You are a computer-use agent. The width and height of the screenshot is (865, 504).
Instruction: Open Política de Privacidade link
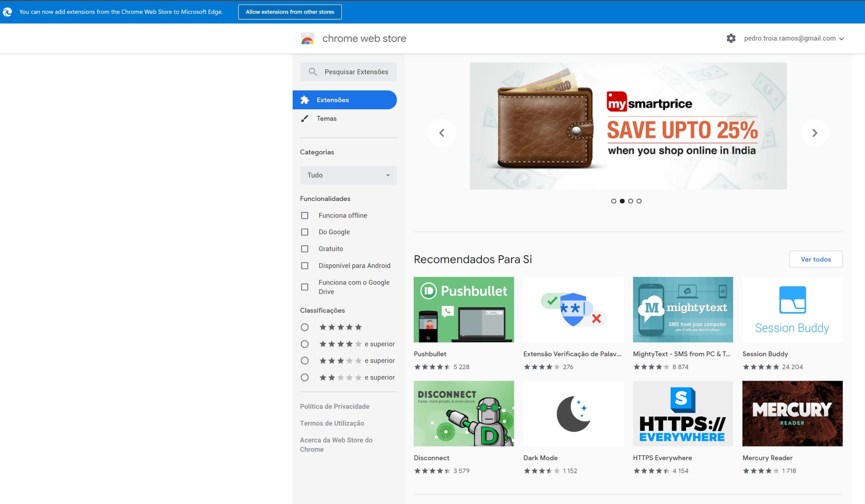(334, 407)
